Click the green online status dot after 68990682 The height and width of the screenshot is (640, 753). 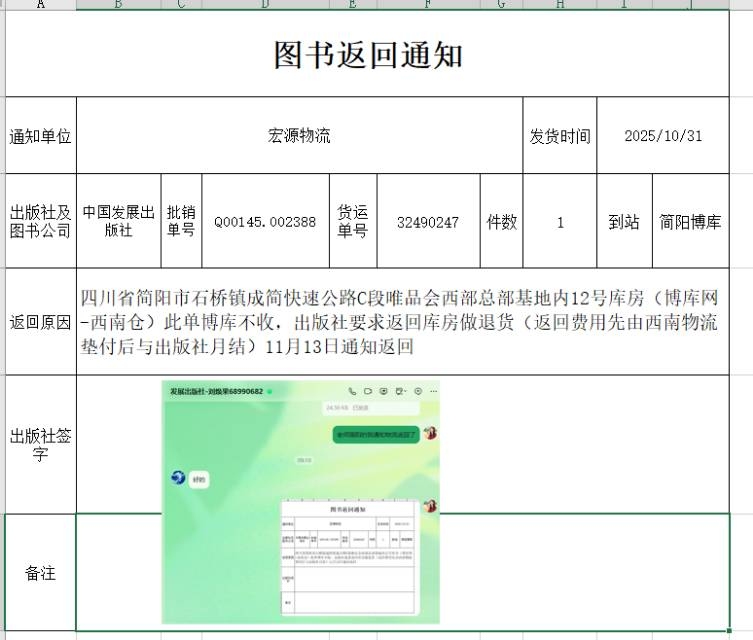point(269,392)
